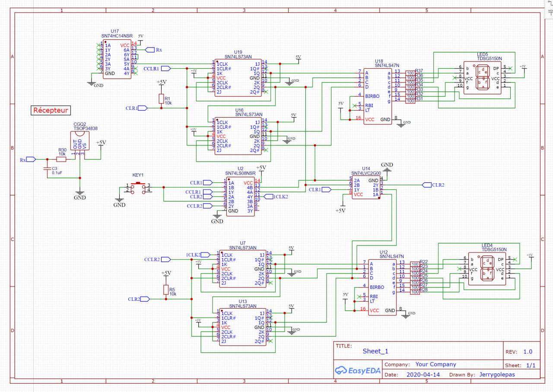
Task: Select the EasyEDA logo in title block
Action: pos(357,370)
